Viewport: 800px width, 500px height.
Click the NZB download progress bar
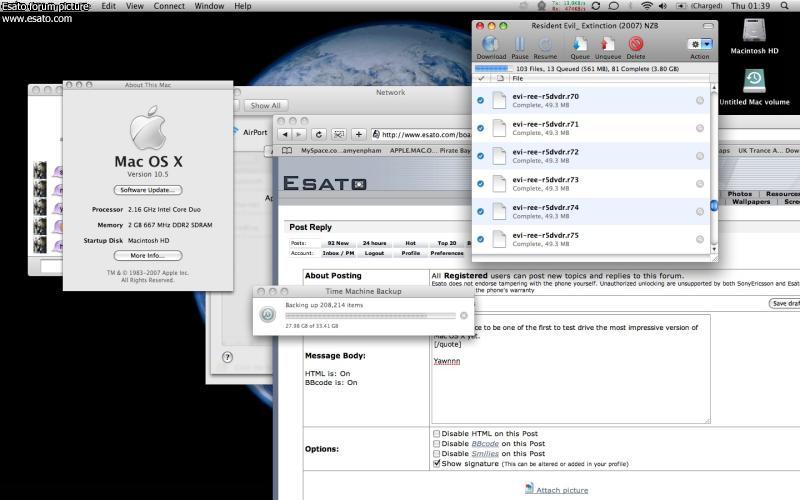coord(493,68)
